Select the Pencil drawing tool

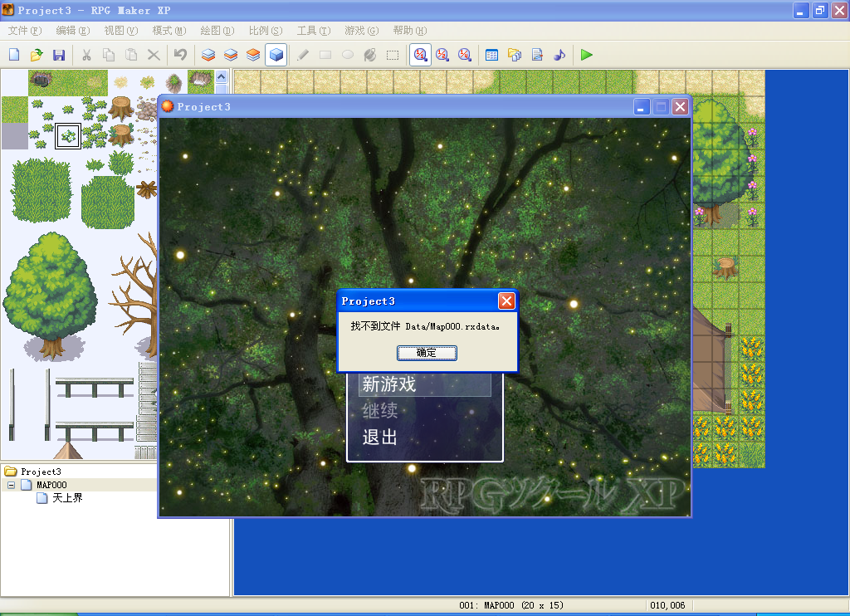pos(303,55)
